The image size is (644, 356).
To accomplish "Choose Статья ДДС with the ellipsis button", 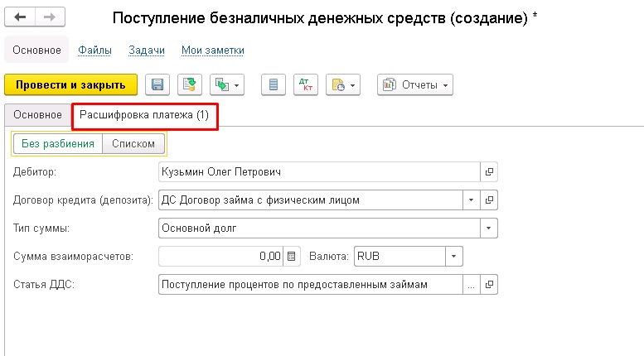I will (x=471, y=285).
